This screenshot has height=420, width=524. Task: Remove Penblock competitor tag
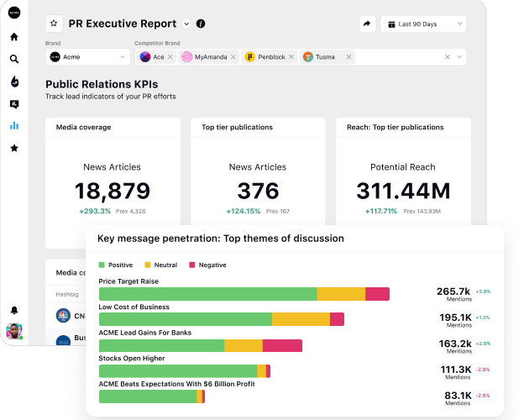291,57
